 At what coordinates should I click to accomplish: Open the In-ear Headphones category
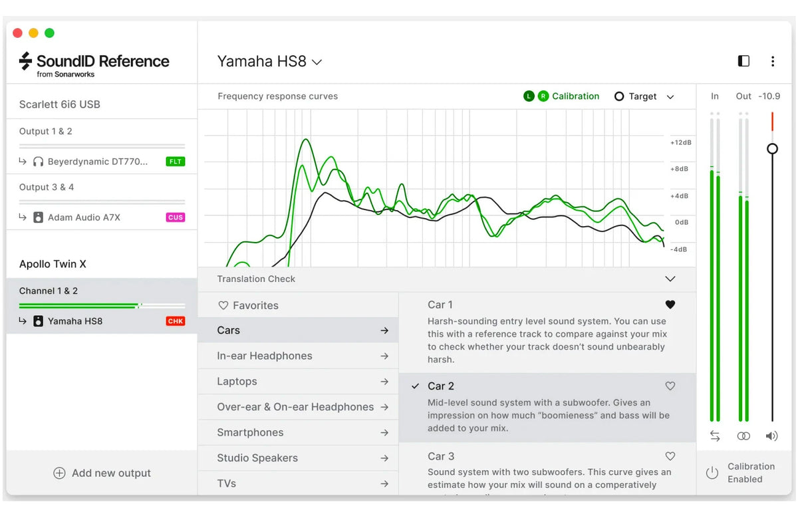tap(298, 356)
